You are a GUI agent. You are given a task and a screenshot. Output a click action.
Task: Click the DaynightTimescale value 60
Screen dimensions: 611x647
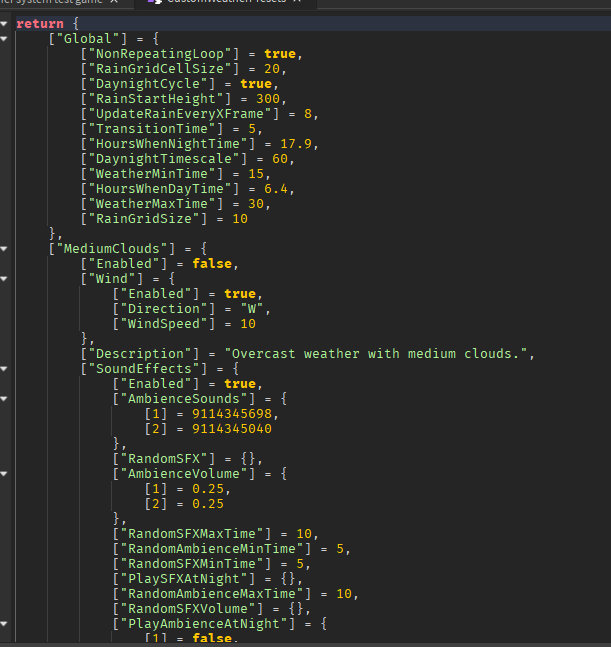pyautogui.click(x=280, y=159)
